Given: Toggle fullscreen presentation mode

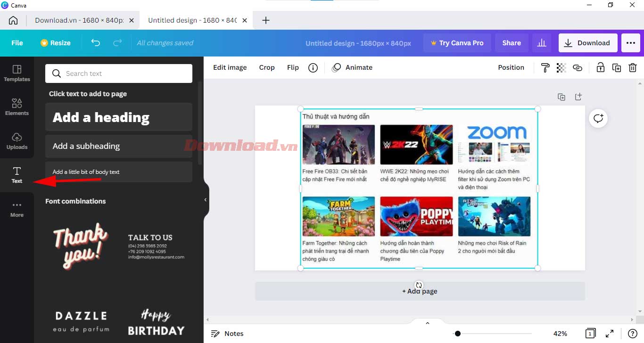Looking at the screenshot, I should (610, 334).
